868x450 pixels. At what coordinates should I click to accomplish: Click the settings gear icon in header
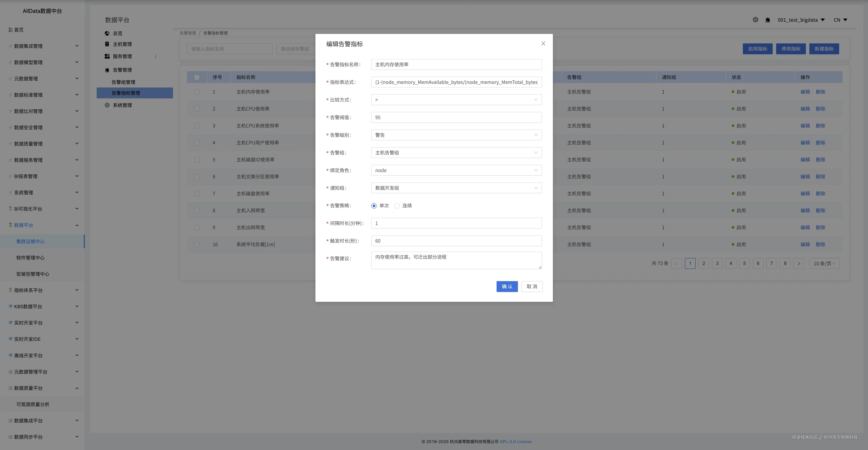755,20
